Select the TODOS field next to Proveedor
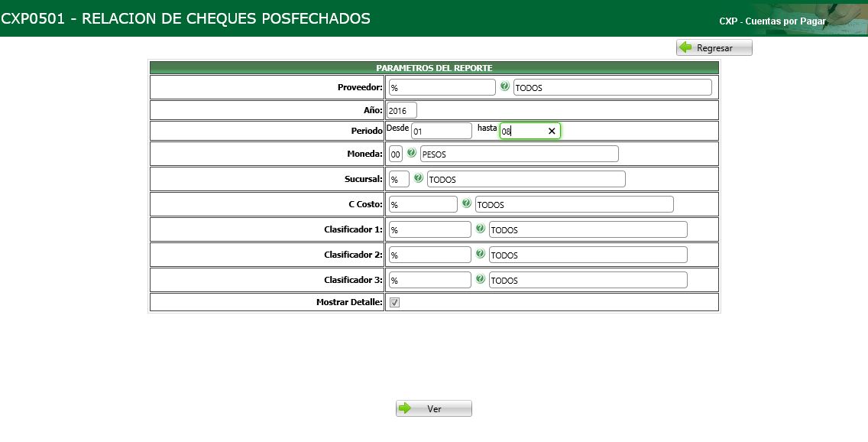 click(615, 86)
